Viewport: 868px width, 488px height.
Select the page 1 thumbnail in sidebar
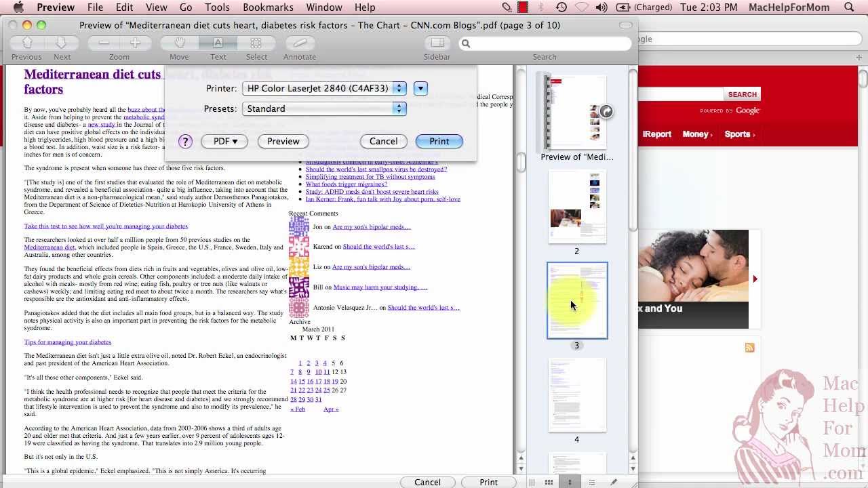click(576, 112)
